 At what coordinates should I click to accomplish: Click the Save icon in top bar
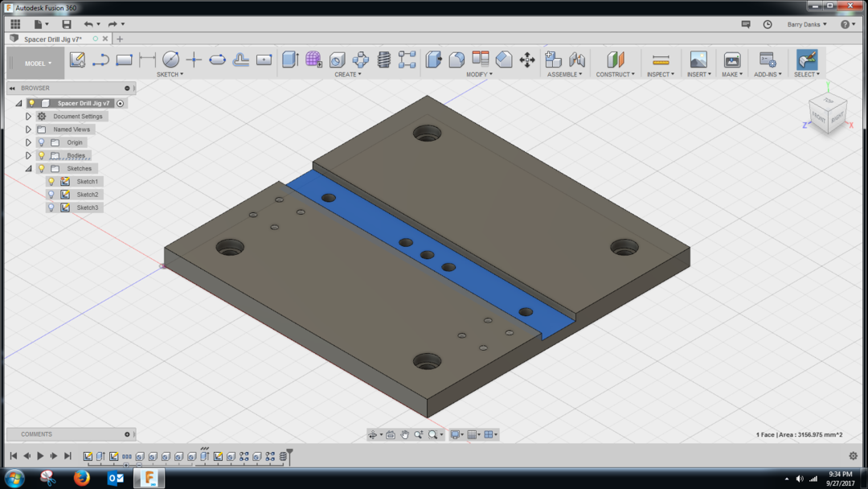[x=67, y=24]
